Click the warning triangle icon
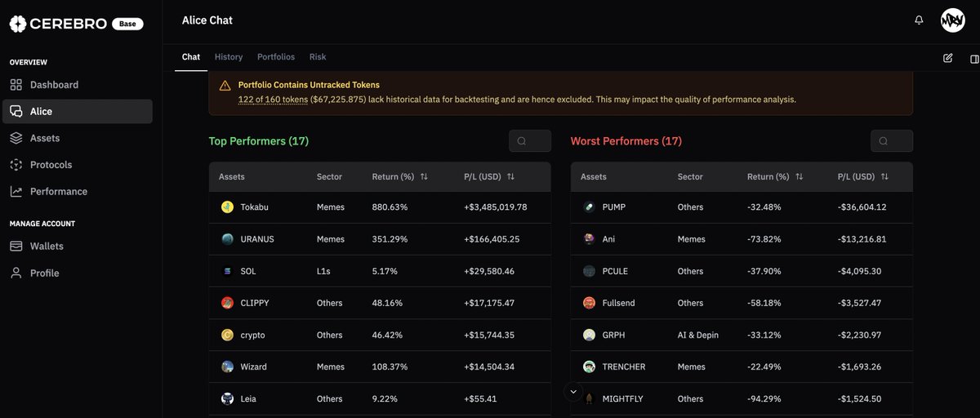980x418 pixels. point(225,85)
